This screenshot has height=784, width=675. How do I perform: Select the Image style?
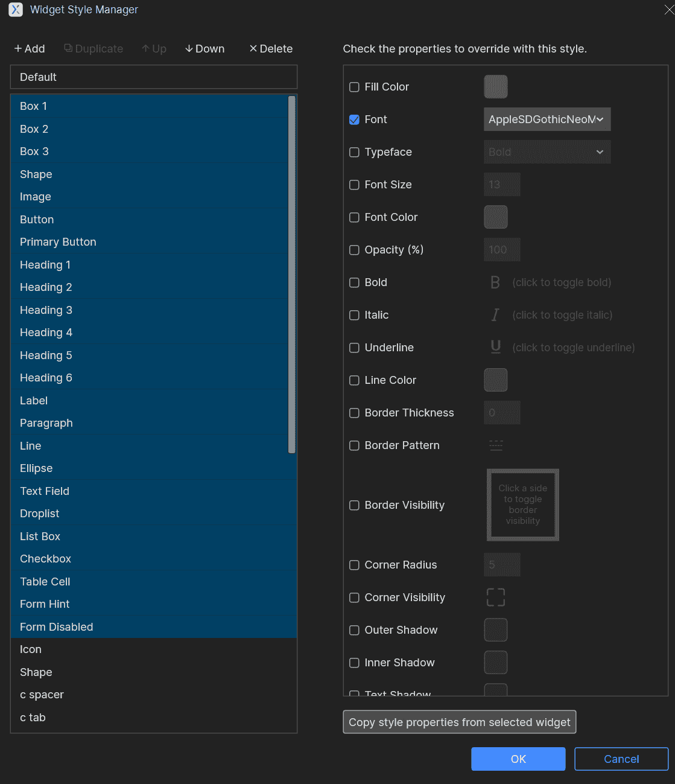tap(150, 197)
